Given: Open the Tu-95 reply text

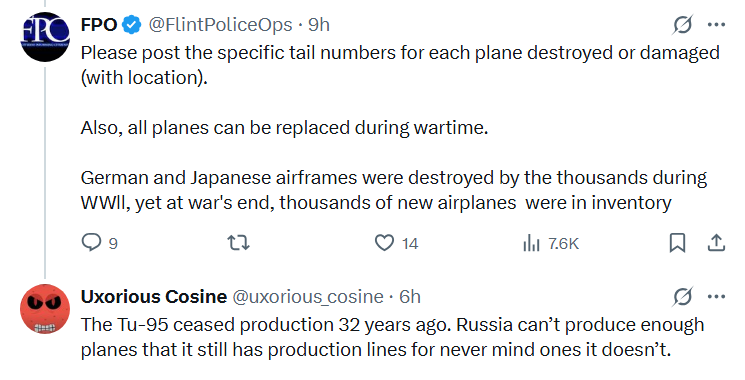Looking at the screenshot, I should 392,337.
